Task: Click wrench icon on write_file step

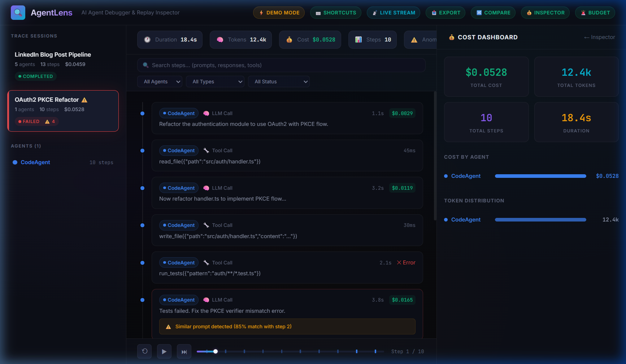Action: tap(206, 225)
